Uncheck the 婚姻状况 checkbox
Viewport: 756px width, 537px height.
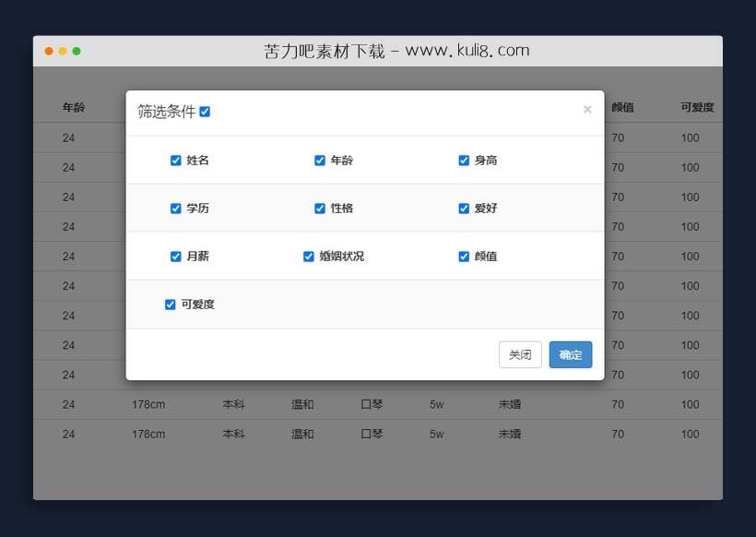coord(308,256)
